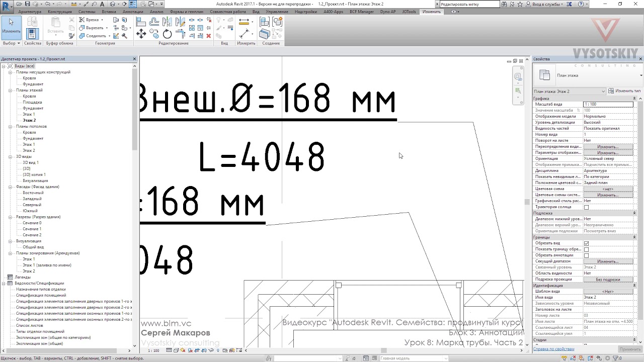Open the Свойства properties palette icon
The width and height of the screenshot is (644, 362).
tap(32, 34)
